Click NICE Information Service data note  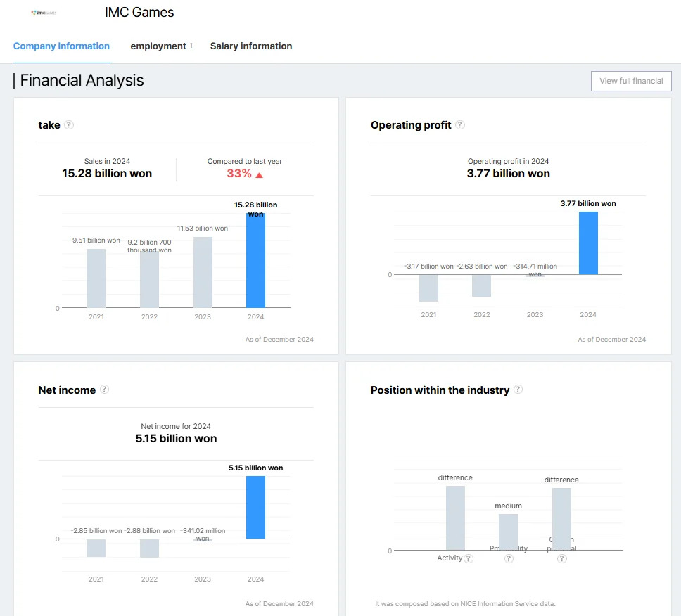pyautogui.click(x=465, y=604)
